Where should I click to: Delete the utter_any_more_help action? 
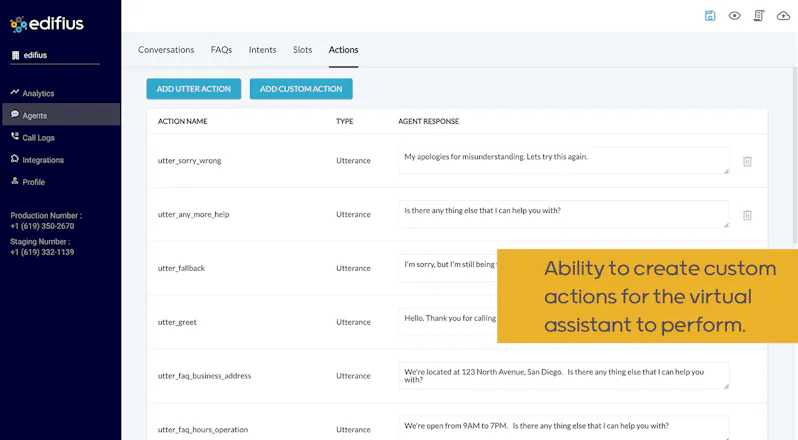point(747,215)
